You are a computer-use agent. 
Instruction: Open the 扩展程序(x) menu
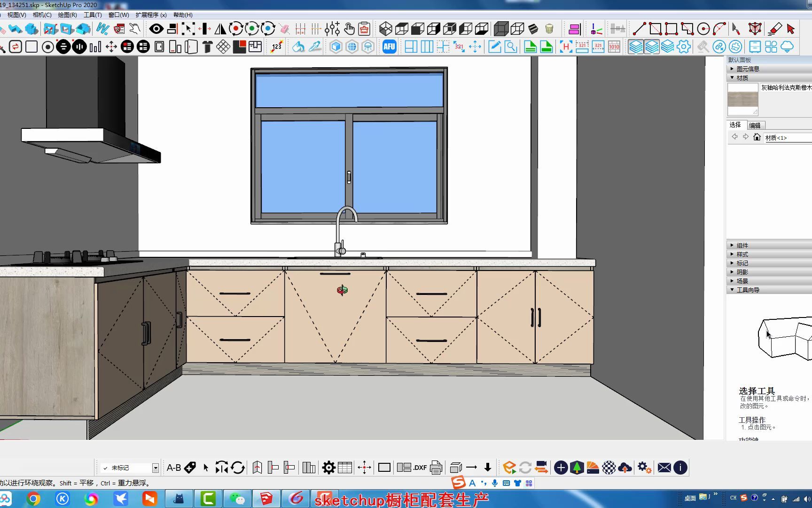(151, 15)
